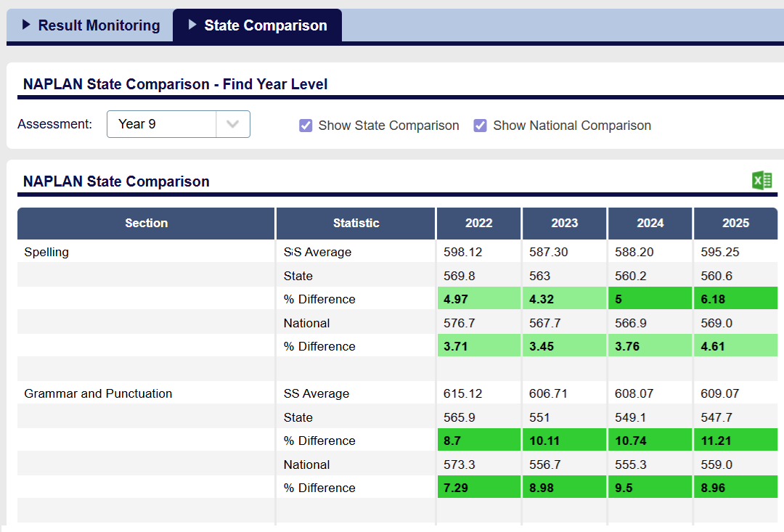Click the 2025 column header
Screen dimensions: 784x532
tap(735, 223)
